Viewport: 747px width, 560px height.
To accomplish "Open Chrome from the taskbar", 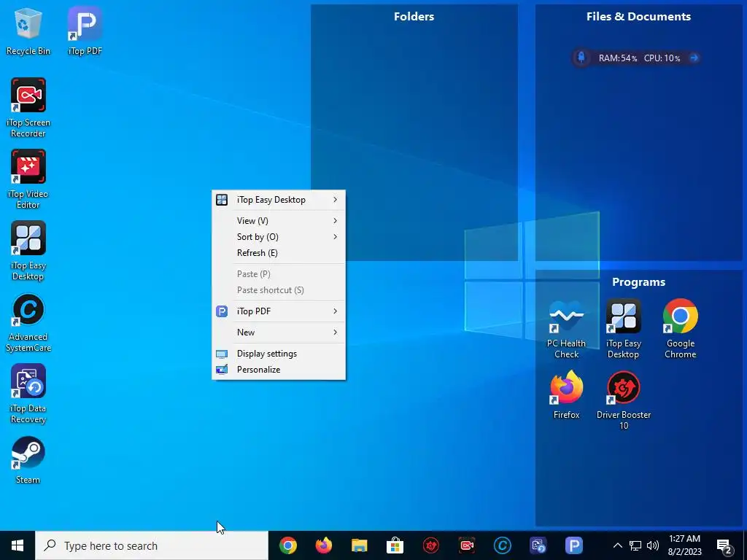I will click(288, 545).
